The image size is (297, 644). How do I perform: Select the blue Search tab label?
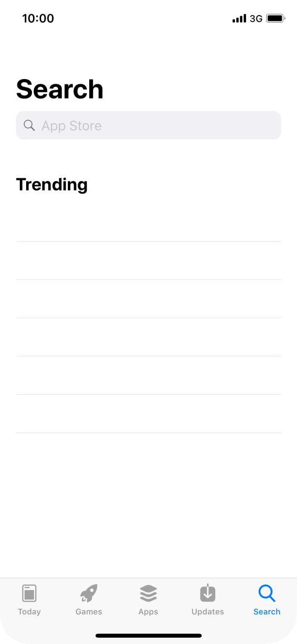[x=267, y=612]
